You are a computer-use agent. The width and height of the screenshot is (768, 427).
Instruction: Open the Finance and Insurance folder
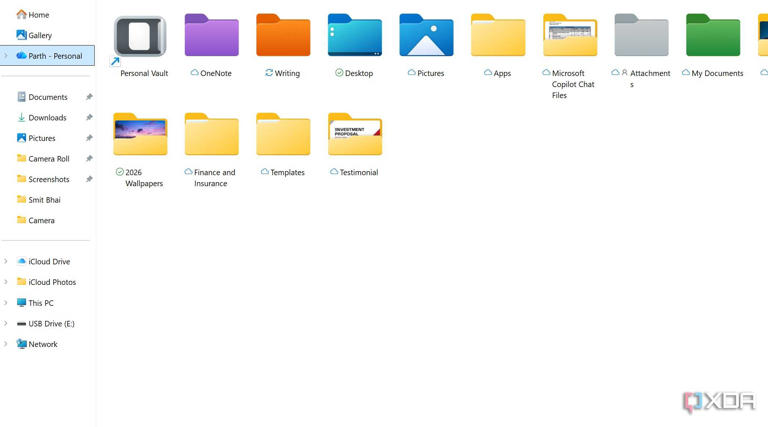coord(212,135)
